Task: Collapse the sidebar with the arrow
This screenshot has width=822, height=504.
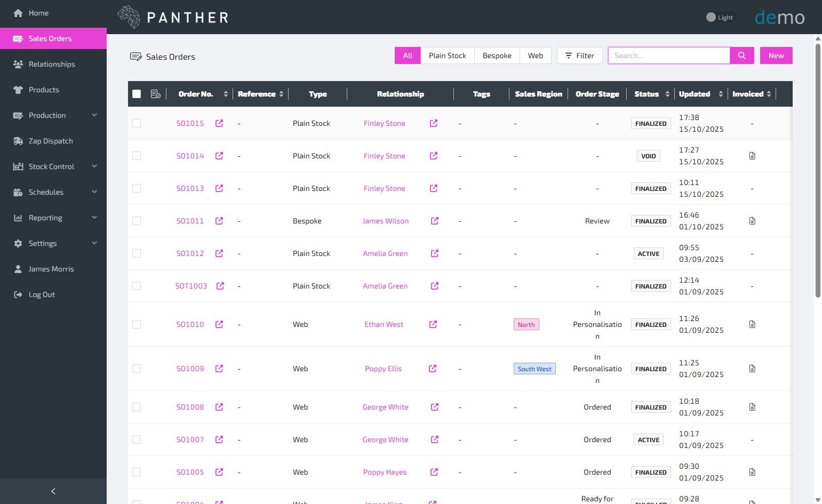Action: (x=53, y=491)
